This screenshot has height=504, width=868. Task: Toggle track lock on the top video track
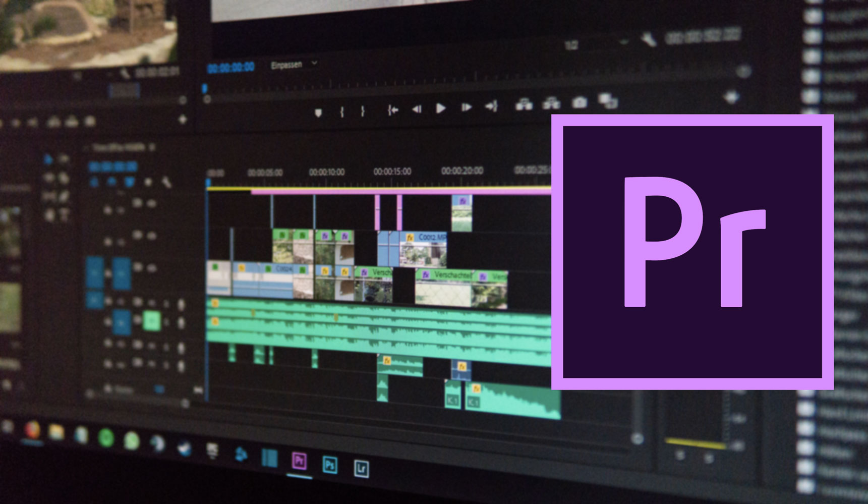pos(151,204)
